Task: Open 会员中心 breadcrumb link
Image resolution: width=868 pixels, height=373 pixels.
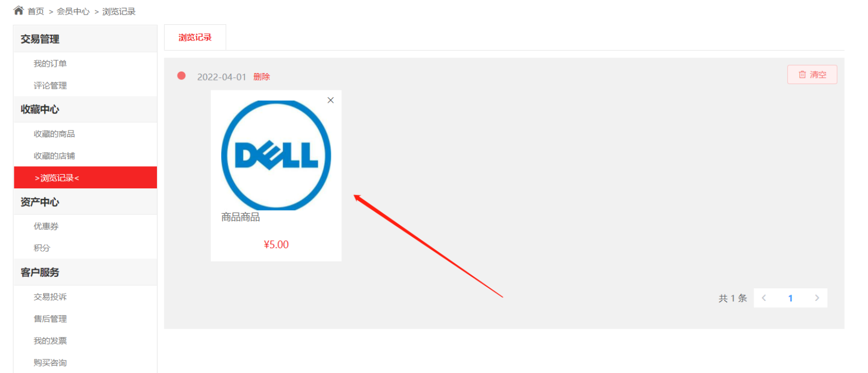Action: tap(73, 12)
